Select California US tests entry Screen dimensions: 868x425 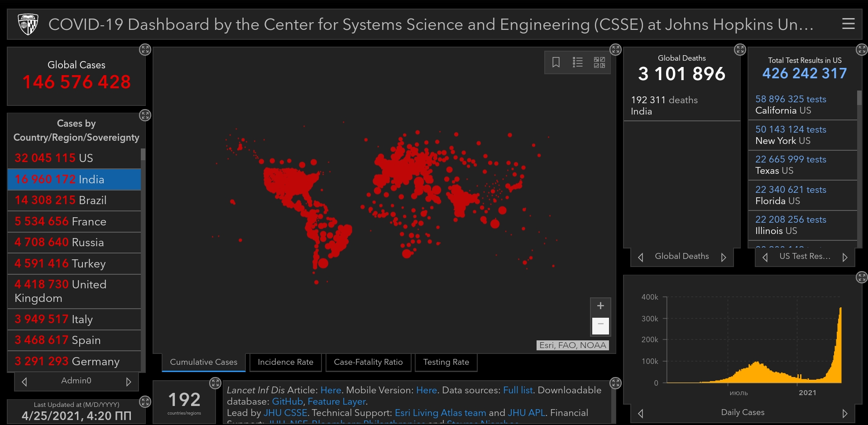click(x=802, y=105)
